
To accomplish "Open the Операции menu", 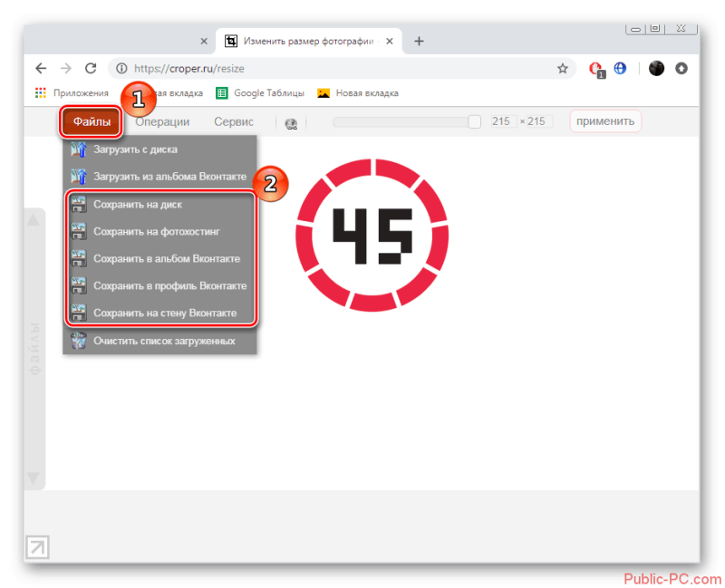I will pos(162,121).
